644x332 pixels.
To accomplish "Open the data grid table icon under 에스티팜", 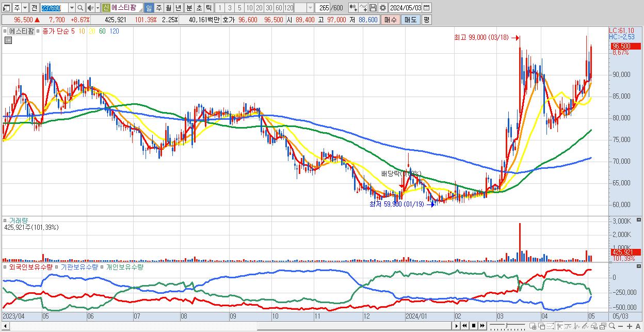I will pyautogui.click(x=8, y=40).
